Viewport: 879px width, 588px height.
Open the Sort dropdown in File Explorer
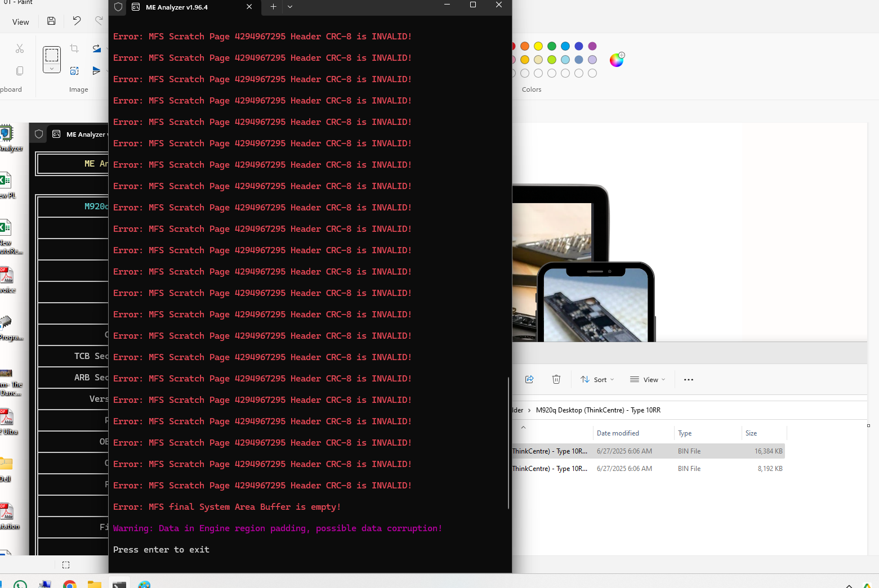click(x=597, y=379)
